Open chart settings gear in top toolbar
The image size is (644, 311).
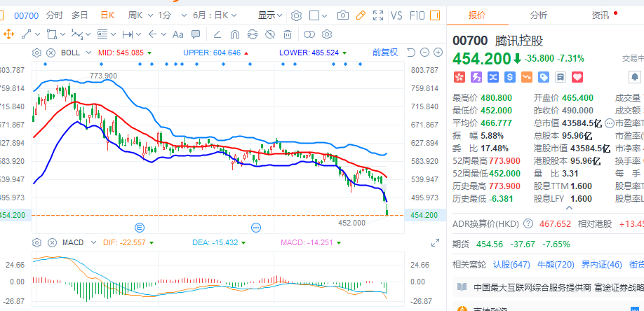pos(296,15)
